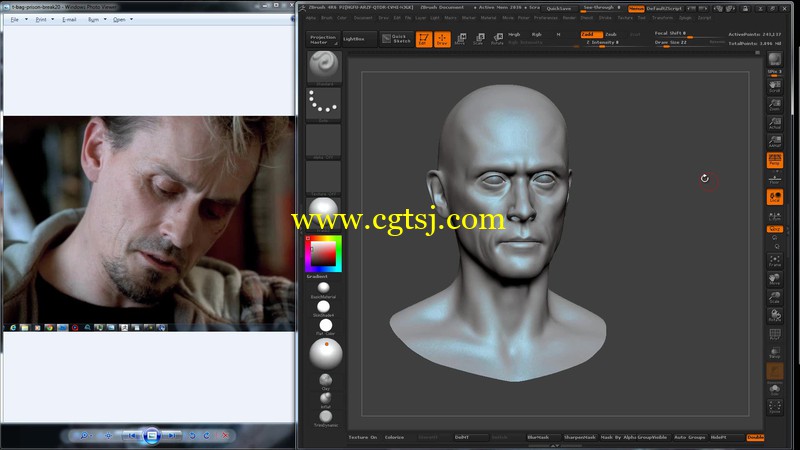Activate the Move transform icon
Viewport: 800px width, 450px height.
460,39
